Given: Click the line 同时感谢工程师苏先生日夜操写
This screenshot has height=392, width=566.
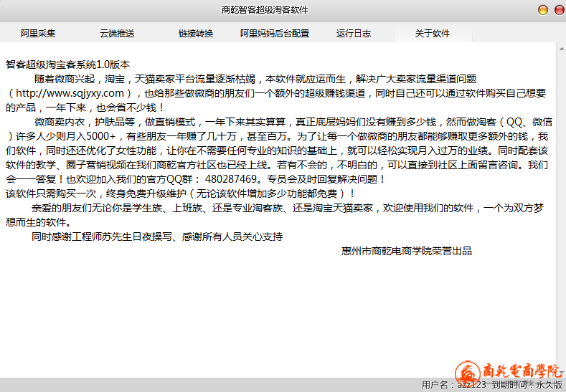Looking at the screenshot, I should click(x=102, y=236).
